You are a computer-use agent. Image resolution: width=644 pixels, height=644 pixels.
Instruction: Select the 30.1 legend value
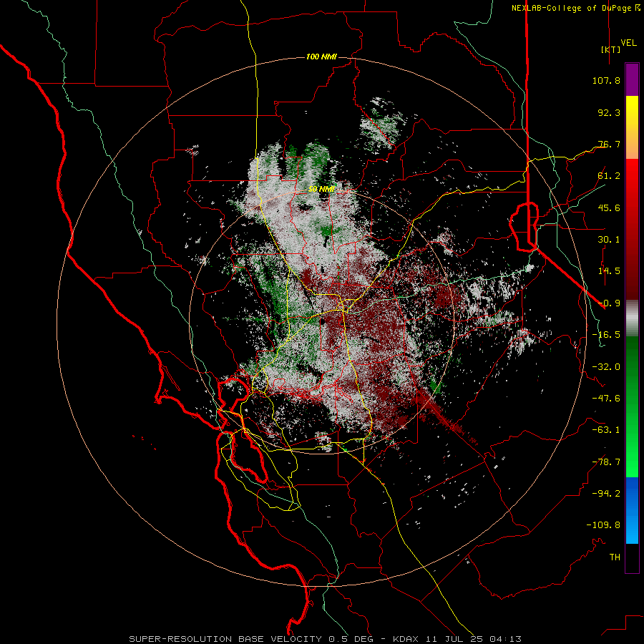tap(609, 240)
